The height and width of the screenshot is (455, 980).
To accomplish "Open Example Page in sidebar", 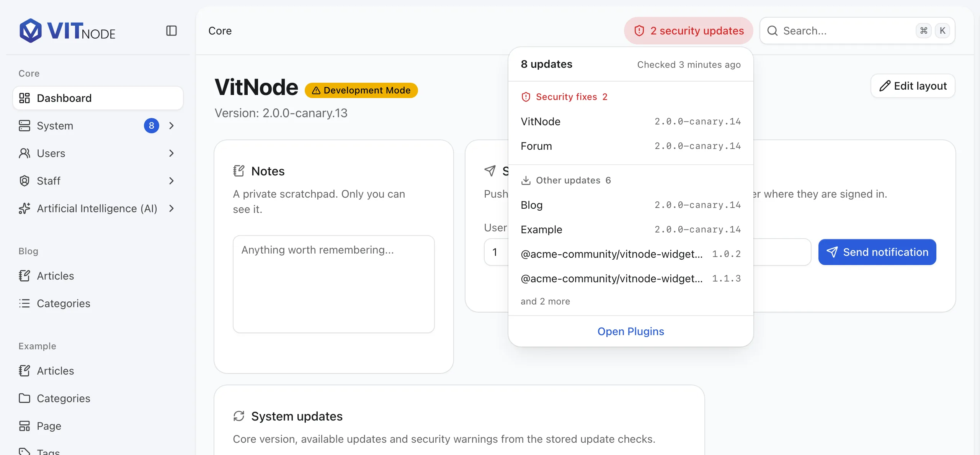I will click(98, 426).
